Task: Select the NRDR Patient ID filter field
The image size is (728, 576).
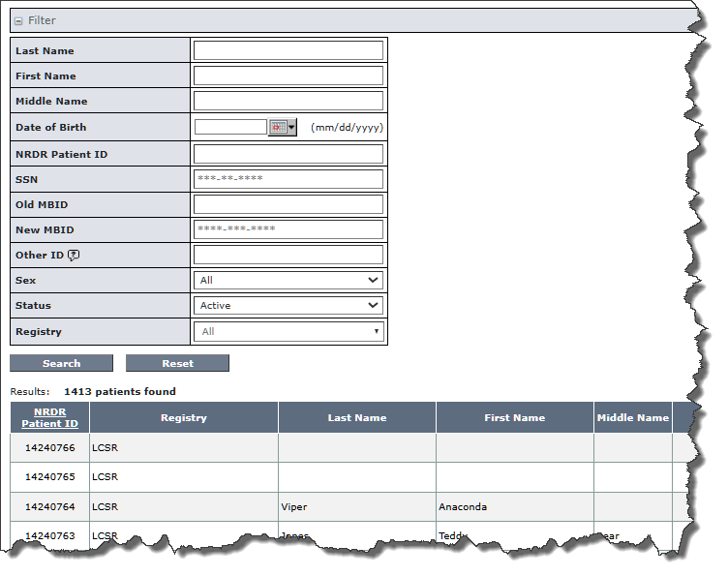Action: coord(288,154)
